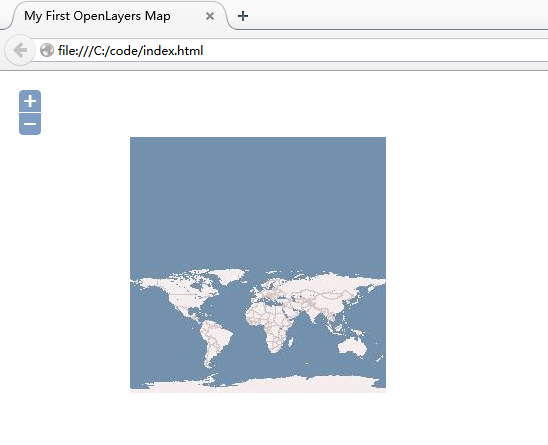Zoom in using the map's plus control

coord(30,101)
